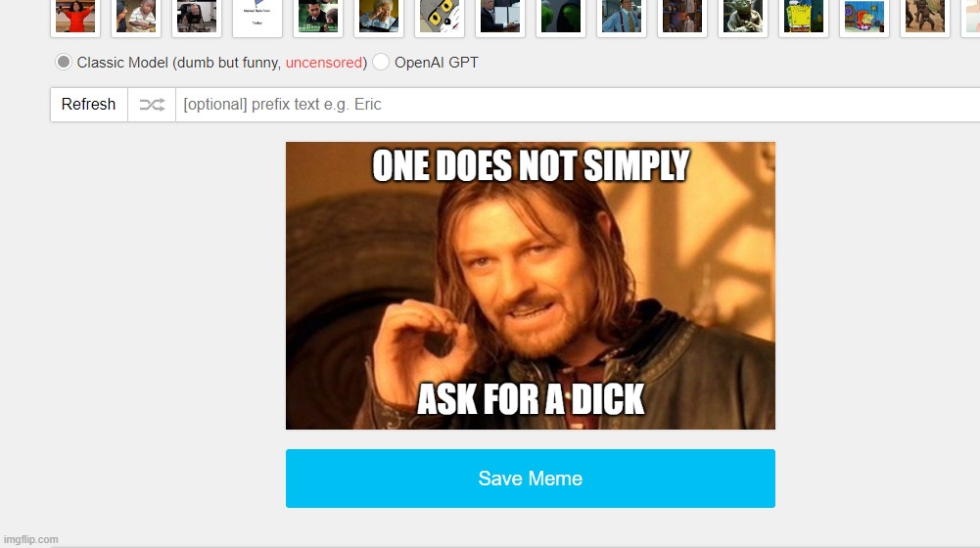The width and height of the screenshot is (980, 548).
Task: Pick the gray cartoon cat template
Action: 439,17
